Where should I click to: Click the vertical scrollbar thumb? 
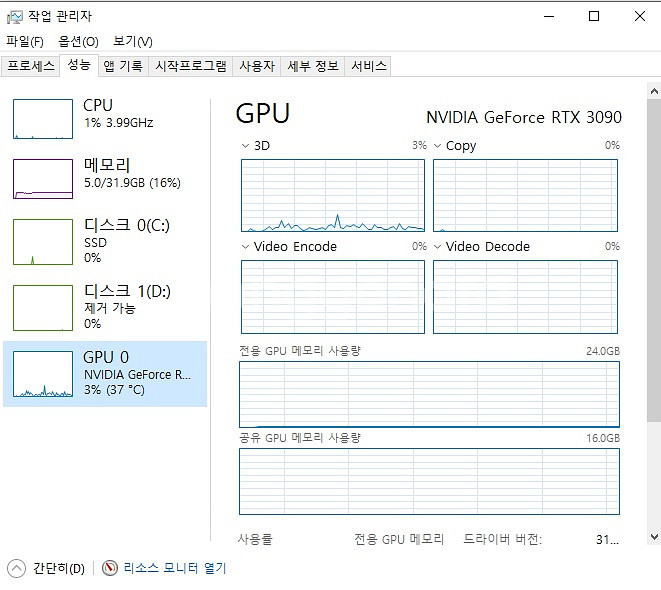[654, 260]
